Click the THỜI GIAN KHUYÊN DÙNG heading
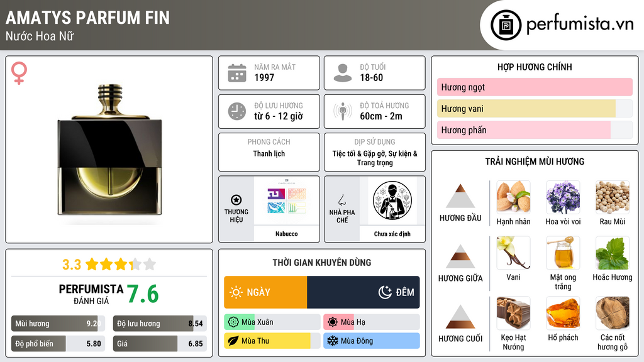This screenshot has width=644, height=362. 322,263
